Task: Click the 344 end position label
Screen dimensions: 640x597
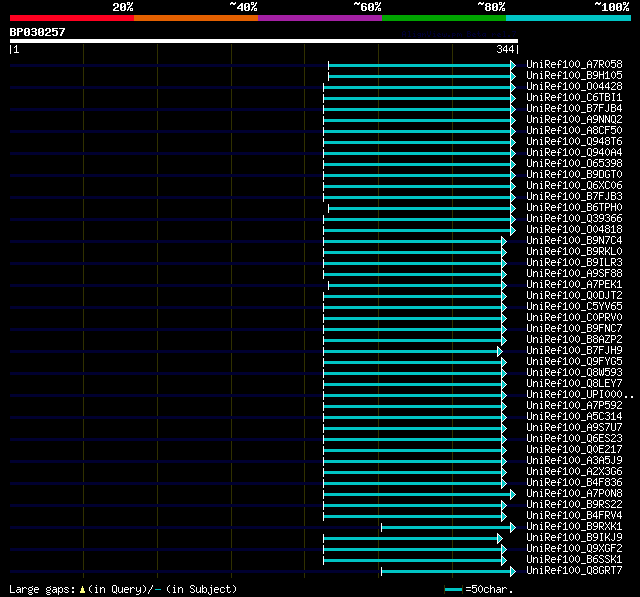Action: (x=505, y=49)
